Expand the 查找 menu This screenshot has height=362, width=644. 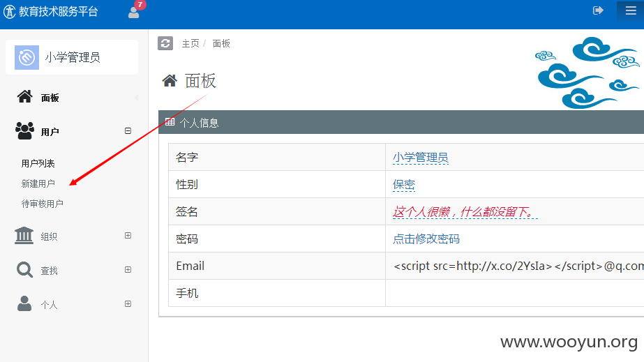[128, 270]
